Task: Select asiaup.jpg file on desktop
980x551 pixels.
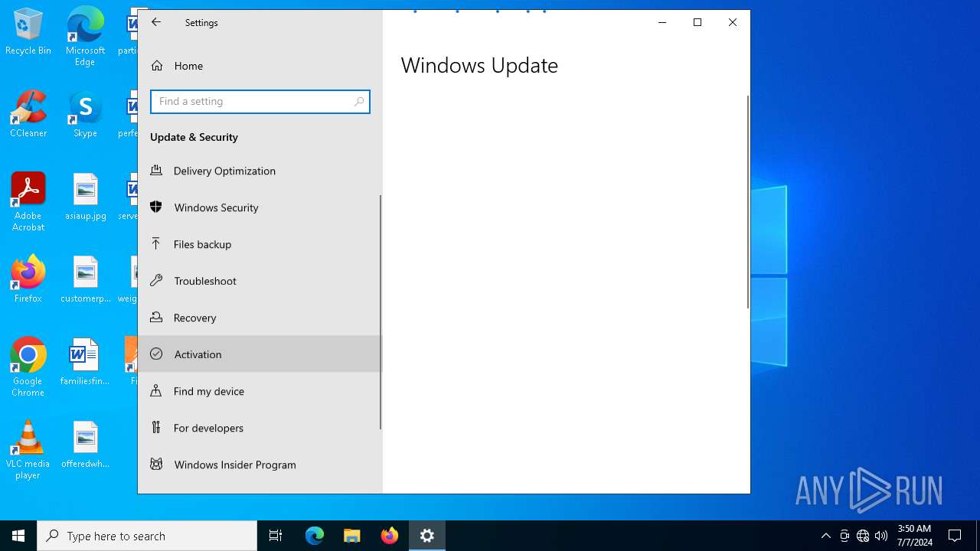Action: click(85, 197)
